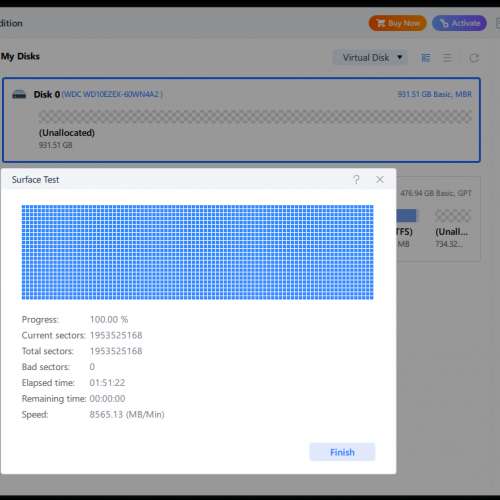Click the WDC WD10EZEX disk model text

112,94
